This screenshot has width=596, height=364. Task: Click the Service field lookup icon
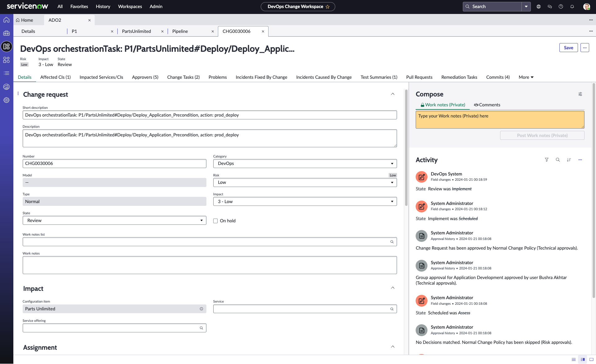392,309
